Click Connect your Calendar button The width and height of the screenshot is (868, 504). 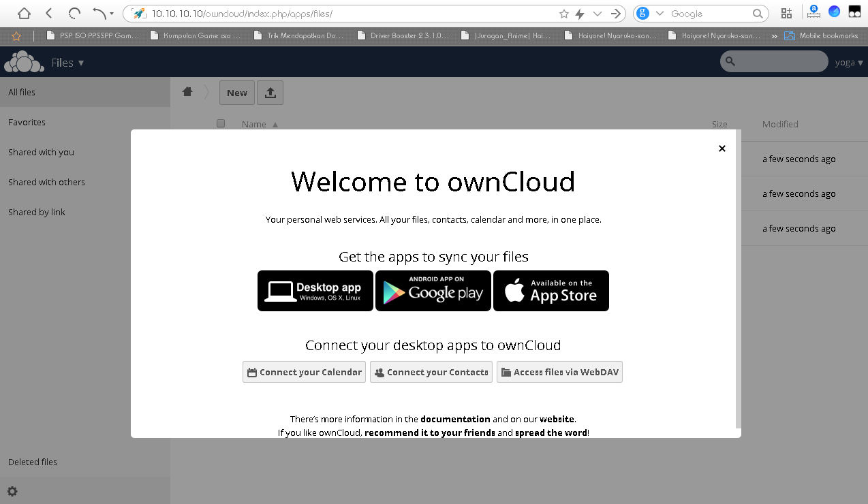click(304, 372)
